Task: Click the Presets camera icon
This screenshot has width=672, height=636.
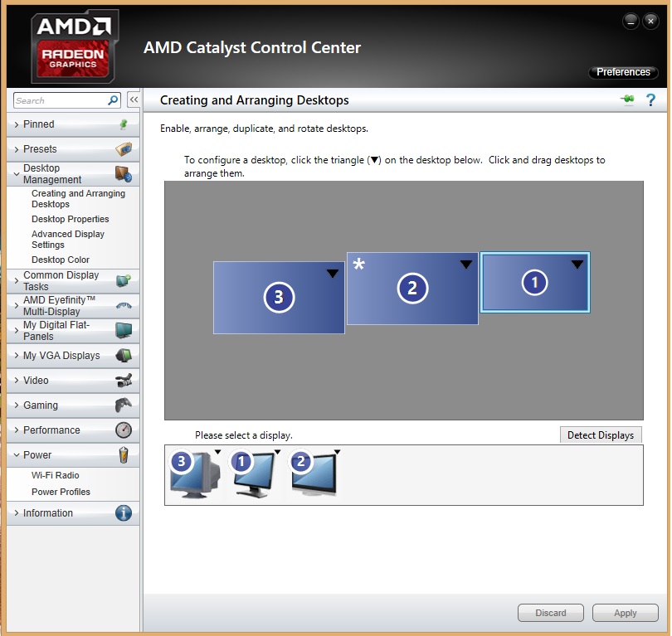Action: (x=124, y=149)
